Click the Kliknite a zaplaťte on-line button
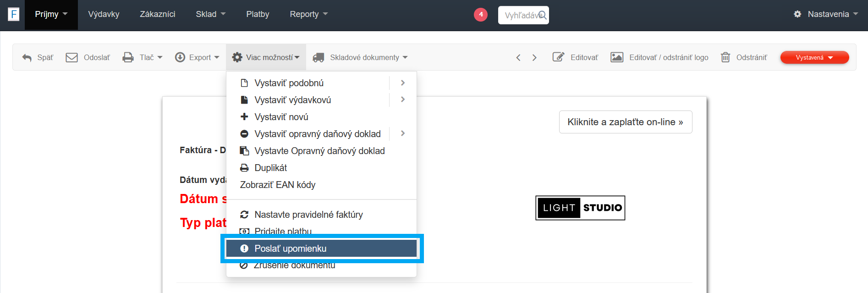 (x=625, y=122)
